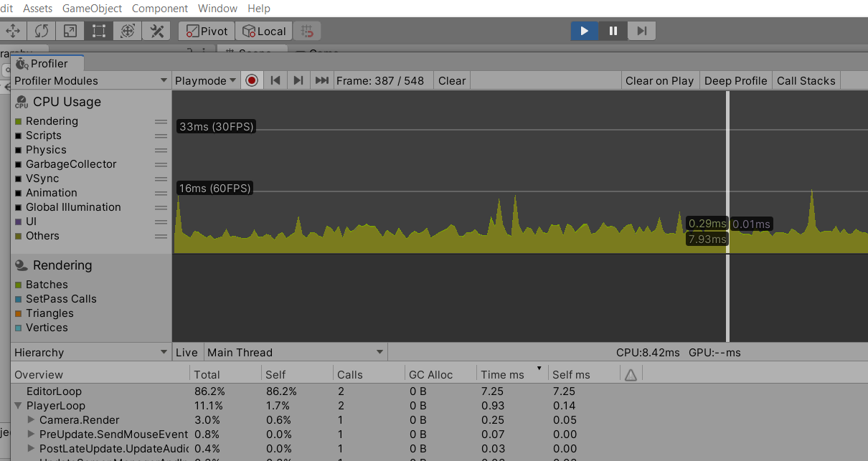Open the Profiler Modules dropdown

tap(91, 80)
